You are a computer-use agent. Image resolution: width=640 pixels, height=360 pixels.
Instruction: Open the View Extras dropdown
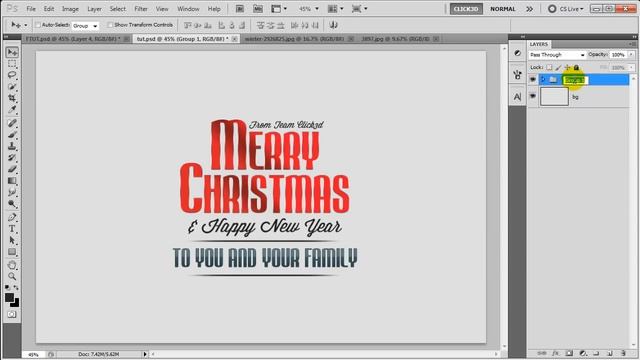(279, 9)
